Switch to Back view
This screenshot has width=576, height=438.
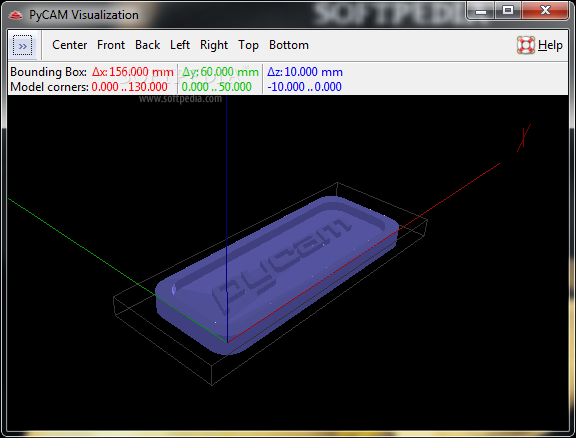[x=148, y=45]
